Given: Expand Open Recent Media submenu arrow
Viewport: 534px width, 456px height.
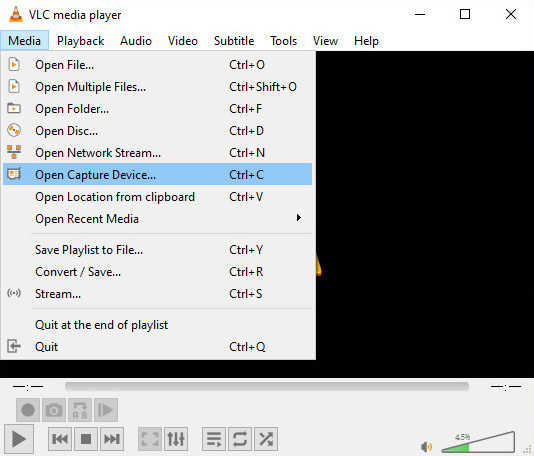Looking at the screenshot, I should tap(299, 218).
